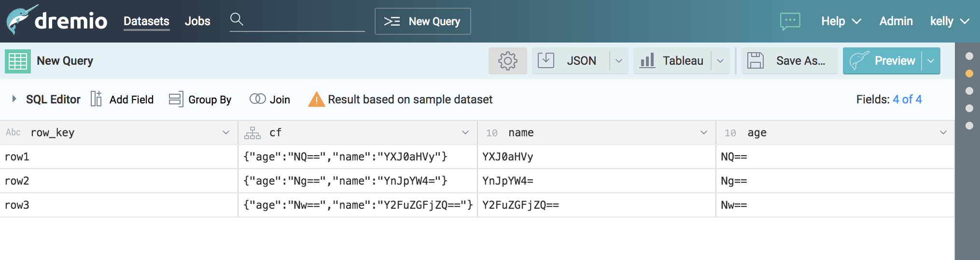The height and width of the screenshot is (260, 980).
Task: Click the New Query button
Action: 422,21
